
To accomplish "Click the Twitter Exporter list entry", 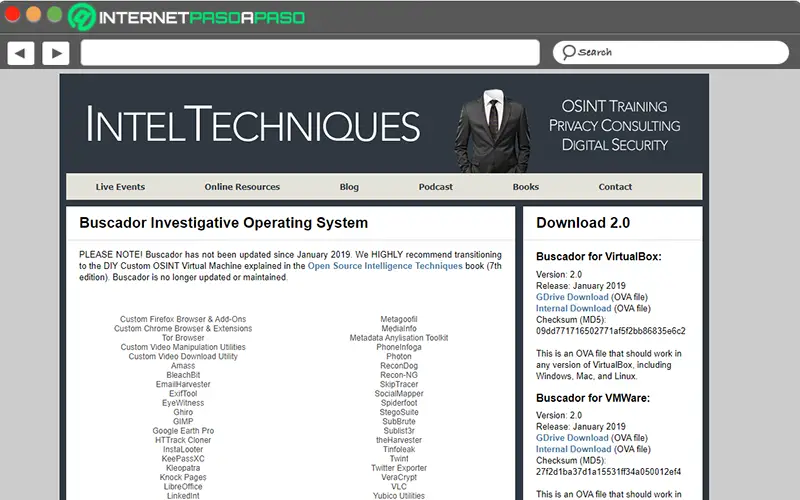I will 399,468.
